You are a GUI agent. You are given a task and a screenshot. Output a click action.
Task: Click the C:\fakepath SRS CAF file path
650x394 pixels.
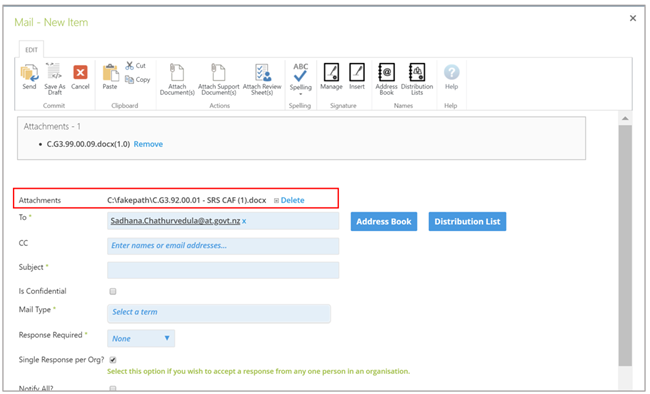(x=187, y=200)
